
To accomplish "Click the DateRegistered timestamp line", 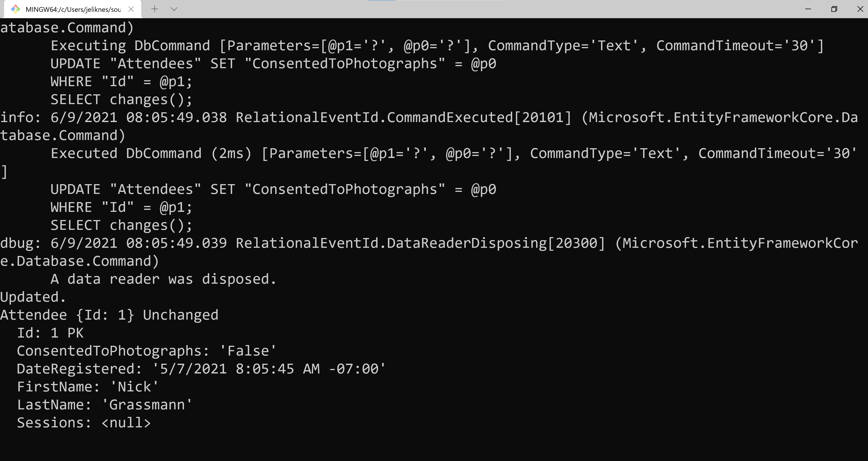I will point(201,369).
